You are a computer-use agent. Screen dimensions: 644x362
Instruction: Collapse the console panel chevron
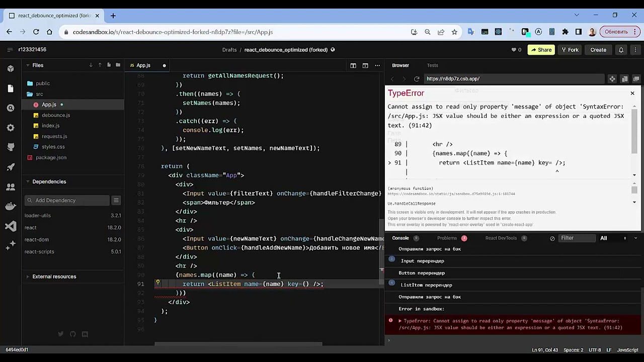coord(635,238)
